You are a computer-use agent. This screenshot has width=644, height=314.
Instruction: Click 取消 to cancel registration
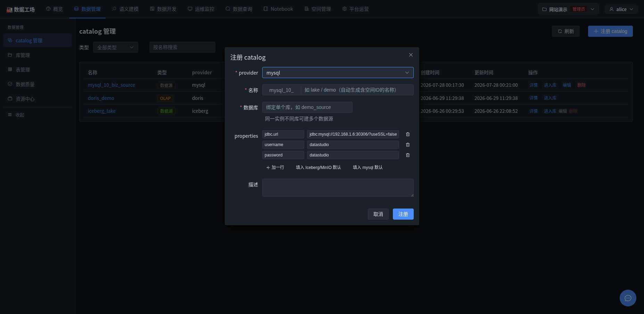point(378,214)
